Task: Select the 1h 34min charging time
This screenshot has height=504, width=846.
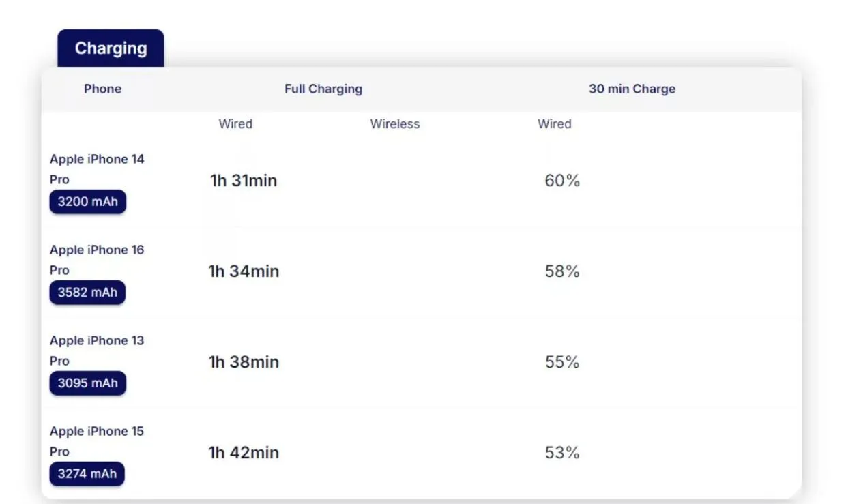Action: [x=244, y=271]
